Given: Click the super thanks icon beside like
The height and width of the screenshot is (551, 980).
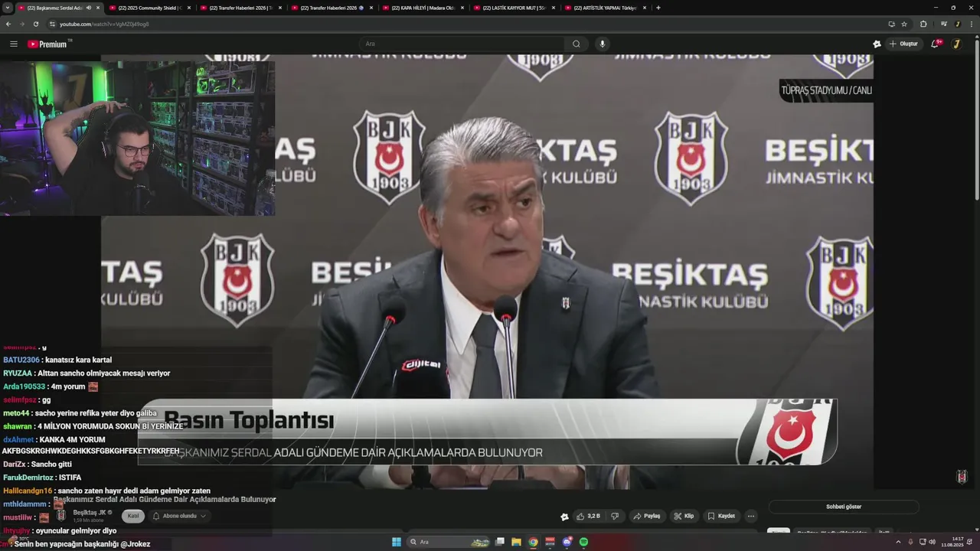Looking at the screenshot, I should [x=564, y=517].
